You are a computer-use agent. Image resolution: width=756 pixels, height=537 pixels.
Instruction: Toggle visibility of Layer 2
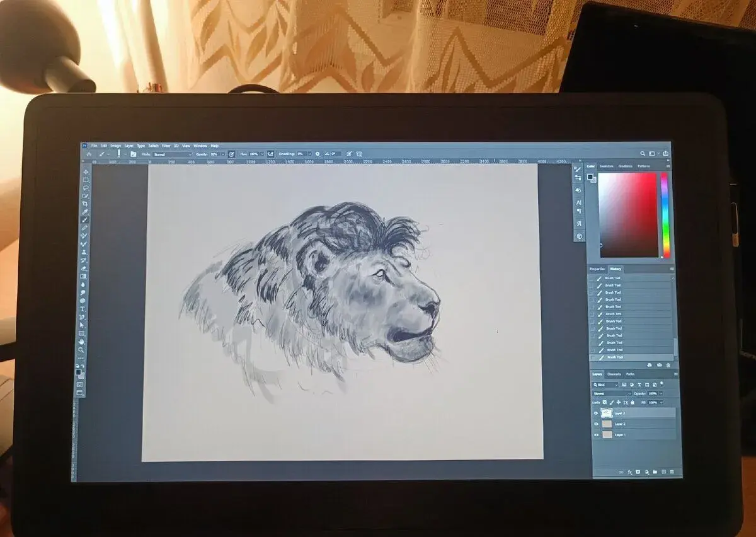[596, 424]
